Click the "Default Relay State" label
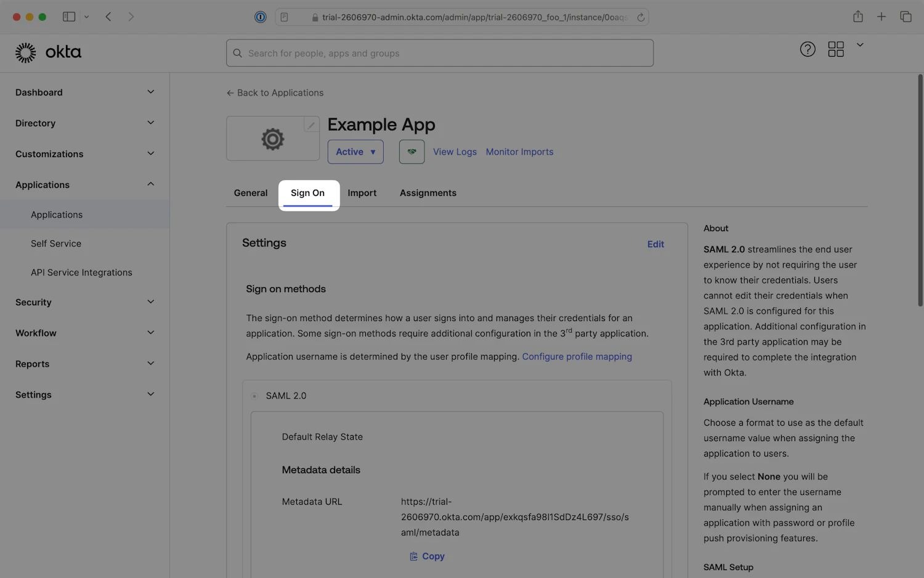924x578 pixels. (322, 437)
